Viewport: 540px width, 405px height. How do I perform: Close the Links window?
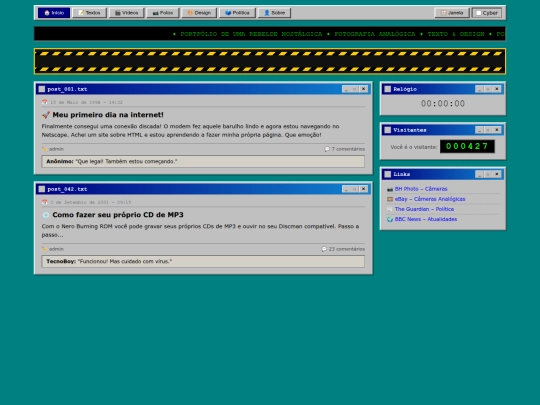[497, 174]
